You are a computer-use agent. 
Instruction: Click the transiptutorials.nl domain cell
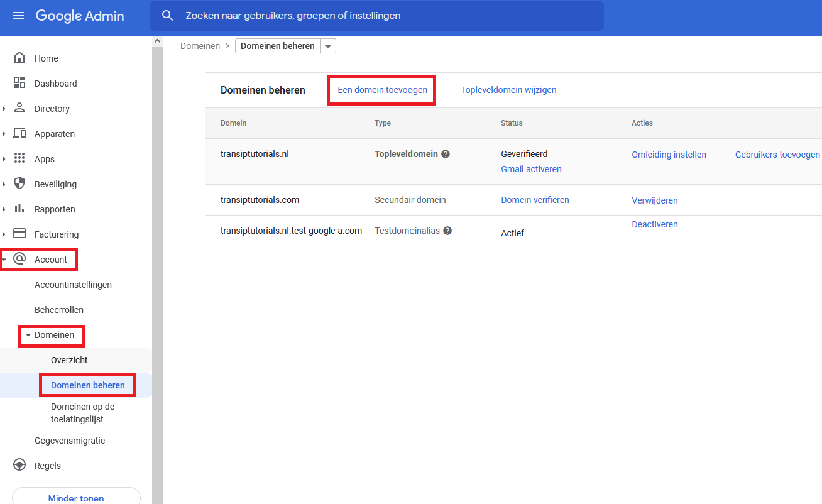(x=255, y=154)
